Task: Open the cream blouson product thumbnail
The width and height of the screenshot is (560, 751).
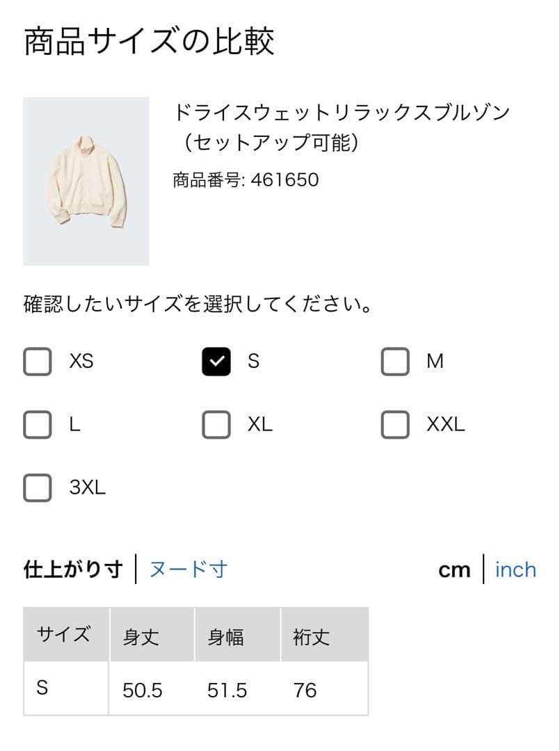Action: (x=86, y=181)
